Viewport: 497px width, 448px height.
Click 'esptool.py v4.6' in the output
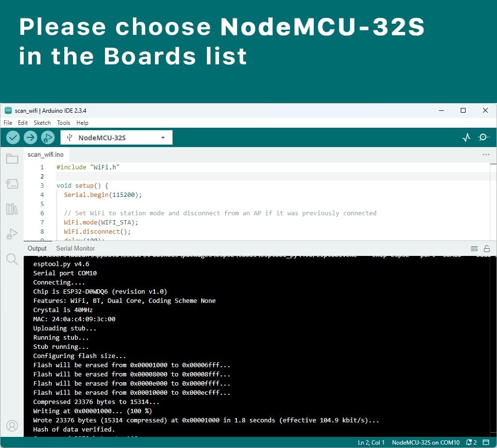pyautogui.click(x=61, y=264)
